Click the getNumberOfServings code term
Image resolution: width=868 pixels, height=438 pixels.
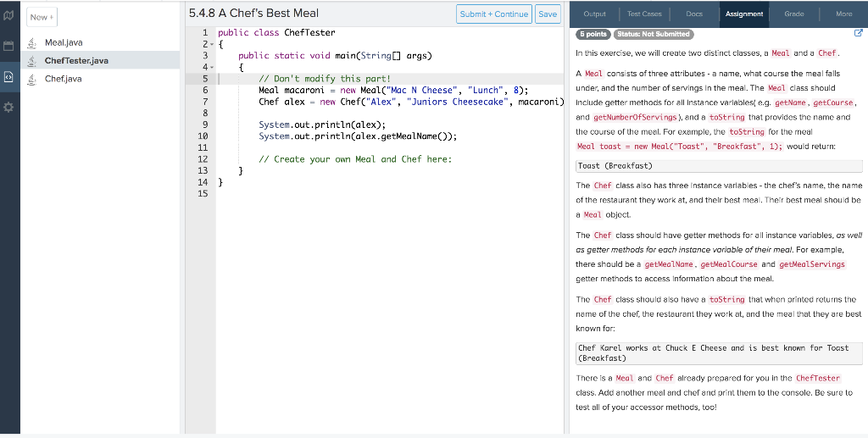(x=635, y=117)
